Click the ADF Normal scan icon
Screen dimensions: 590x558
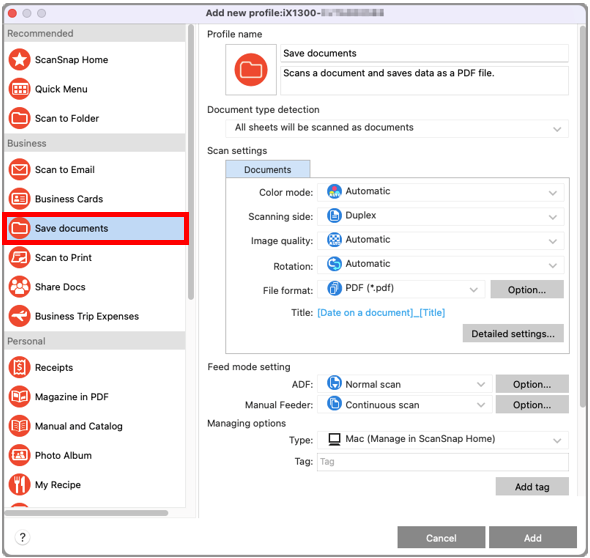pyautogui.click(x=334, y=383)
